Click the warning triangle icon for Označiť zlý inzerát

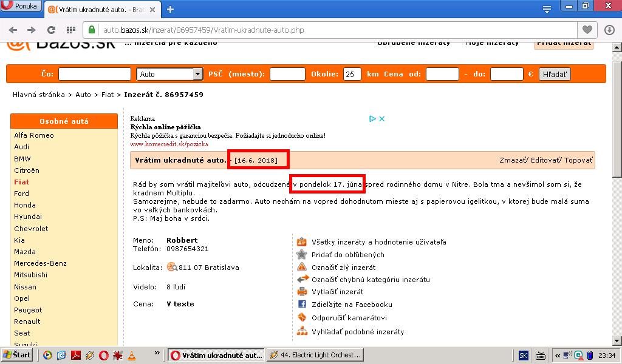(302, 267)
